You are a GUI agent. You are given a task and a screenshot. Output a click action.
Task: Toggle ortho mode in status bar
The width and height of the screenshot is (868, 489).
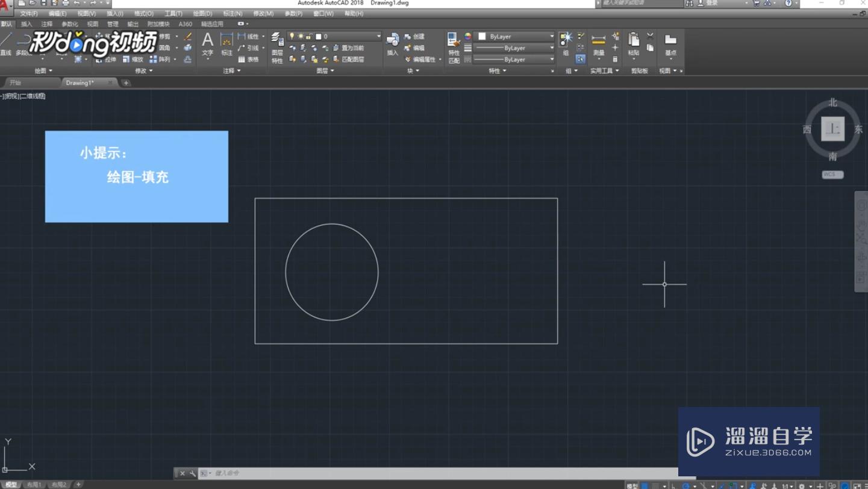click(x=673, y=485)
